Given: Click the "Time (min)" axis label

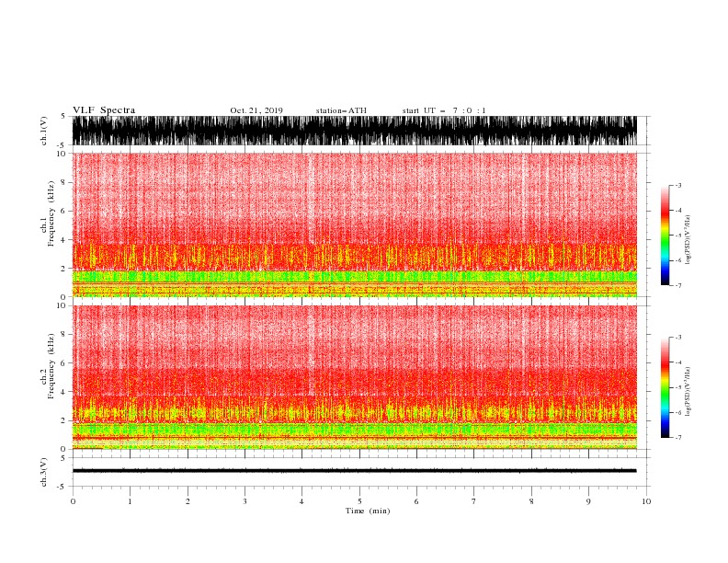Looking at the screenshot, I should (x=368, y=511).
